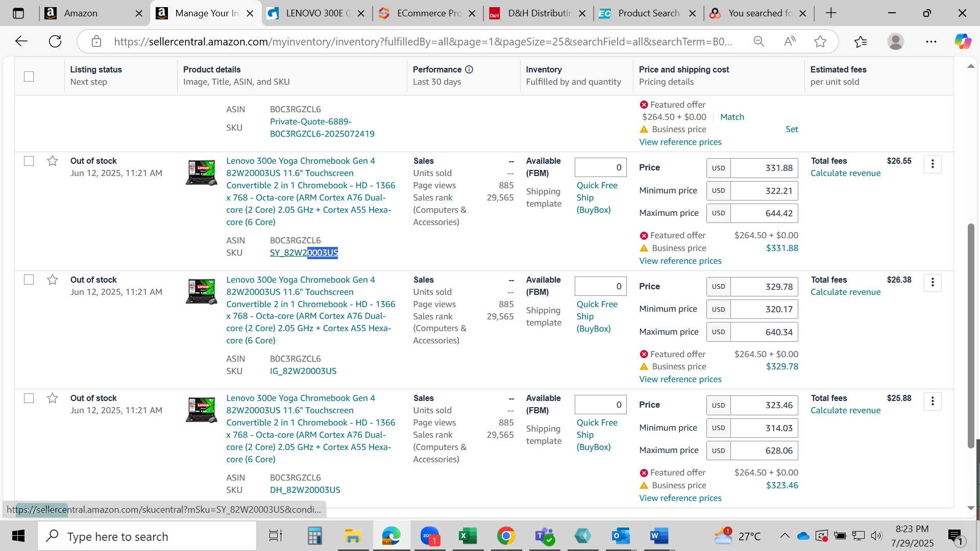Switch to ECommerce Pro tab
This screenshot has height=551, width=980.
point(429,13)
